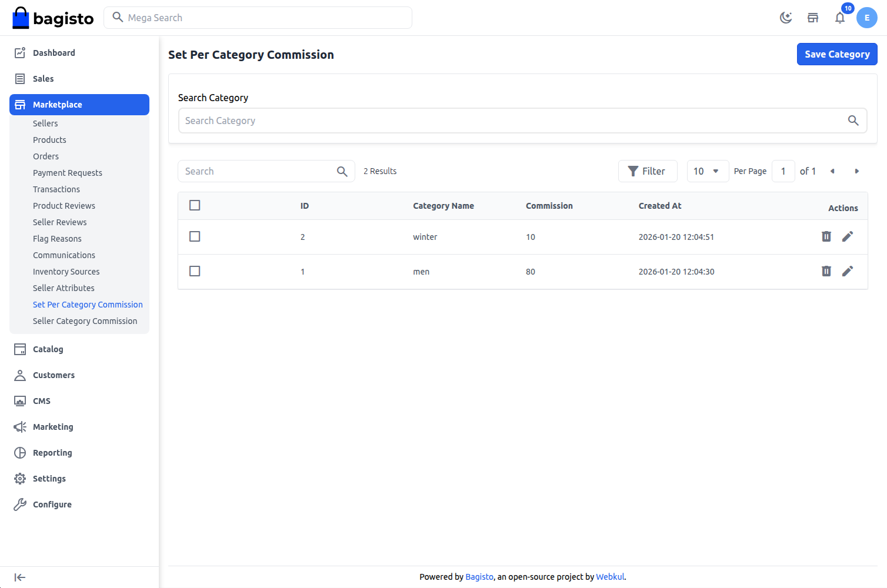This screenshot has width=887, height=588.
Task: Click the storefront icon in top bar
Action: click(813, 18)
